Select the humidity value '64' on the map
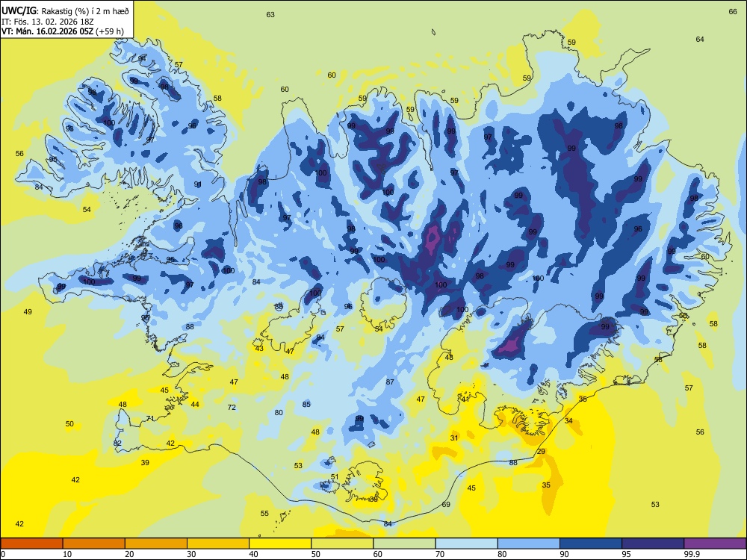747x560 pixels. tap(700, 39)
